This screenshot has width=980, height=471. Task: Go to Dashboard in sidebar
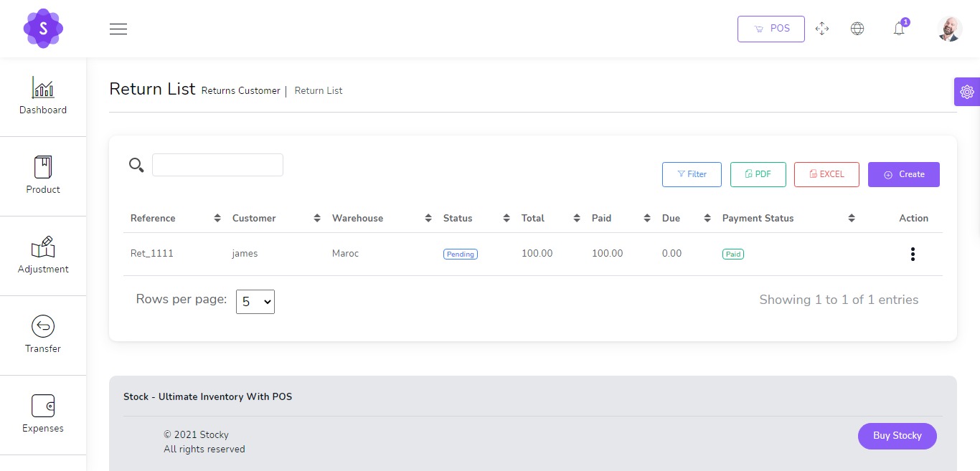coord(43,97)
